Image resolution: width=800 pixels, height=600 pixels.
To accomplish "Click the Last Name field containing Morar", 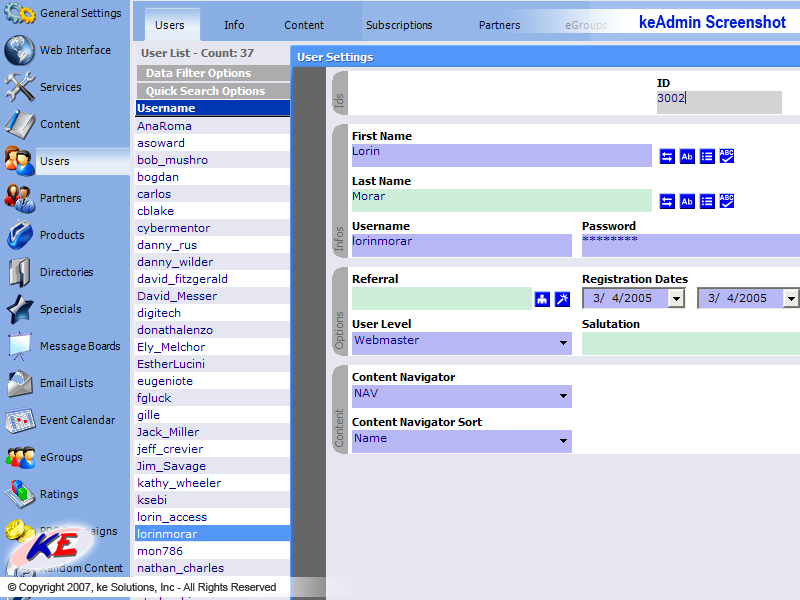I will coord(502,200).
